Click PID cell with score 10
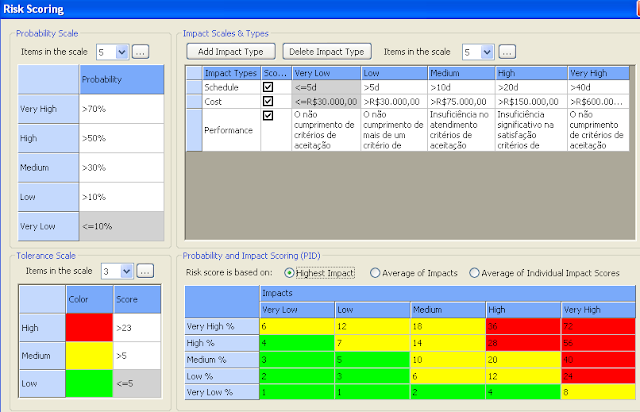This screenshot has height=412, width=640. click(x=447, y=360)
